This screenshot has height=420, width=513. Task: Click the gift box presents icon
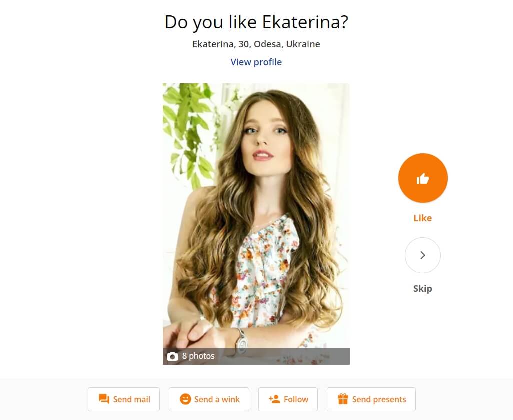(x=343, y=399)
